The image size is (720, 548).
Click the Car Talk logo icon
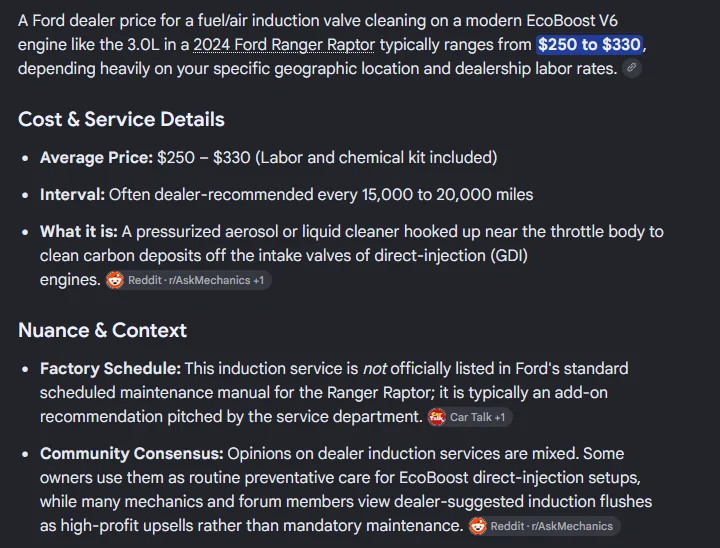437,417
